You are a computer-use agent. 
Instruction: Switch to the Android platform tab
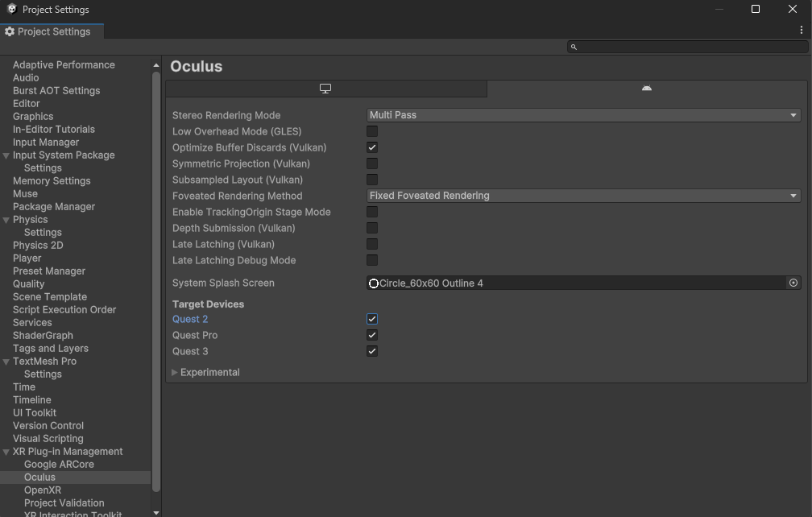click(x=647, y=89)
